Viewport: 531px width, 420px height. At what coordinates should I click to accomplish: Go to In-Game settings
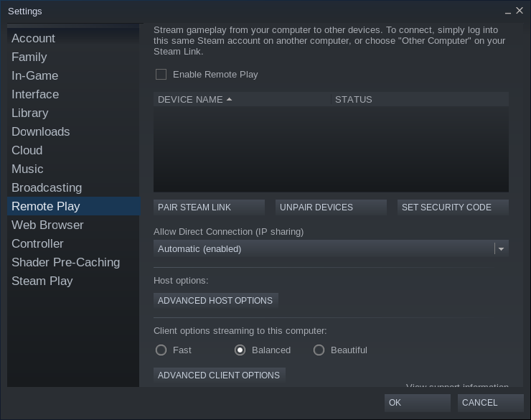coord(73,75)
